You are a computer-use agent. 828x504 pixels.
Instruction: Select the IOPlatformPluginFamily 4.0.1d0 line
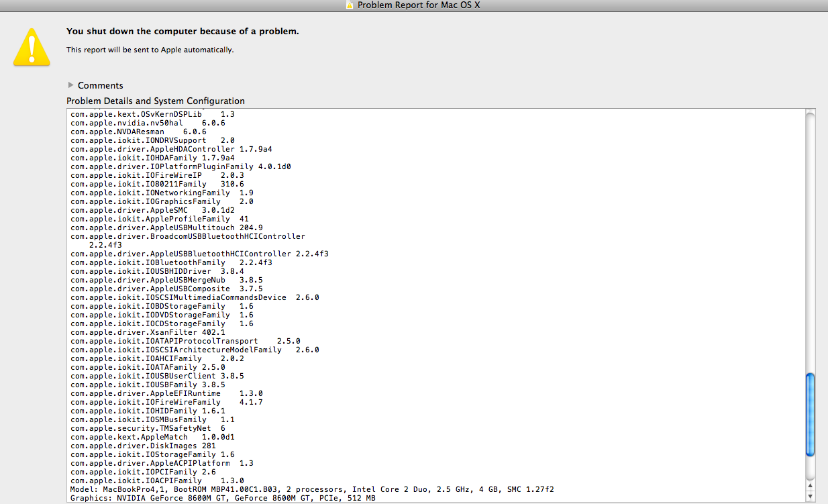tap(180, 166)
